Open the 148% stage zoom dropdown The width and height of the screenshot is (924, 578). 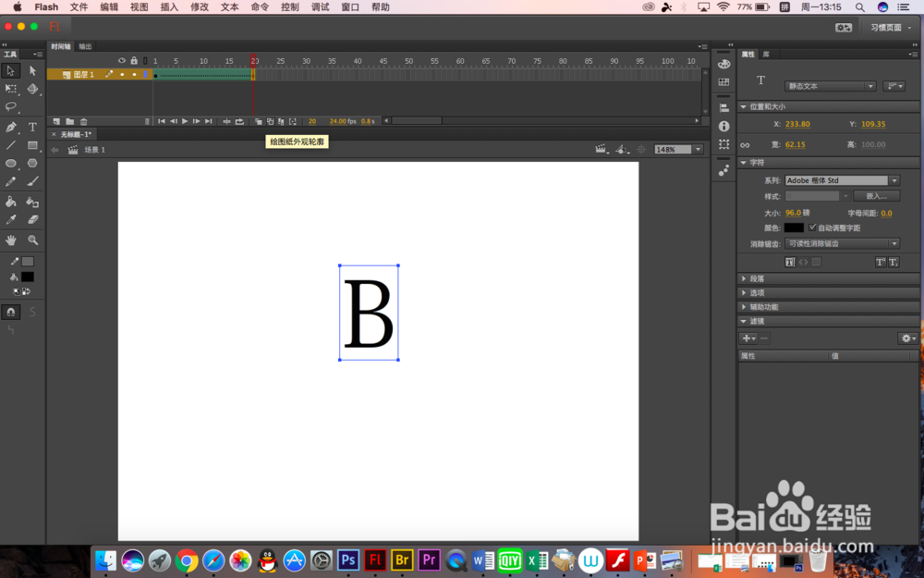699,150
